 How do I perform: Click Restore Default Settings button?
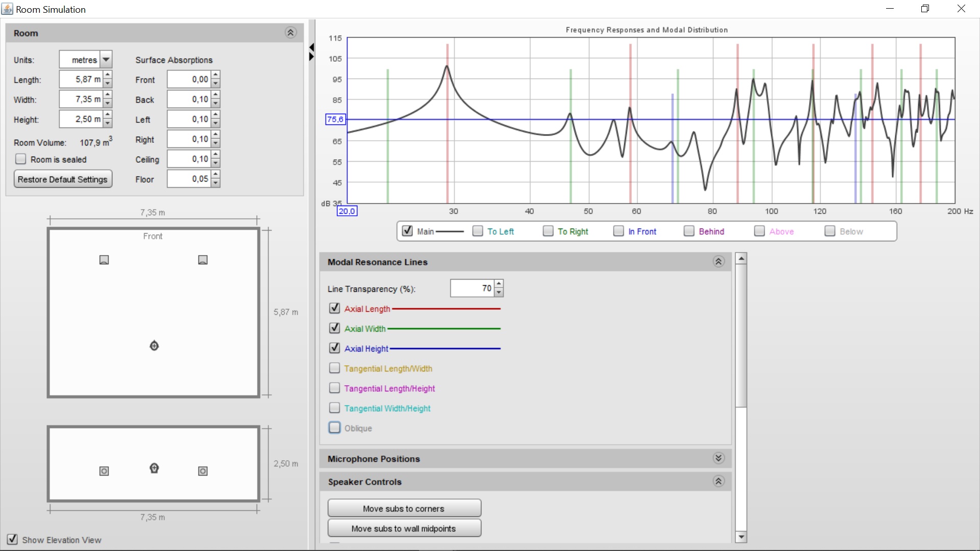coord(63,180)
